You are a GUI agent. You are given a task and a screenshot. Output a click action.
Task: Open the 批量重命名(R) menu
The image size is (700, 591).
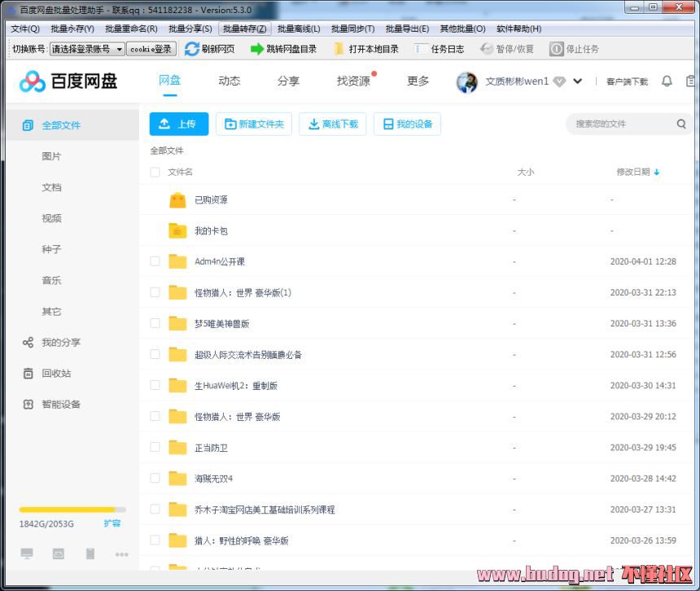(x=131, y=29)
